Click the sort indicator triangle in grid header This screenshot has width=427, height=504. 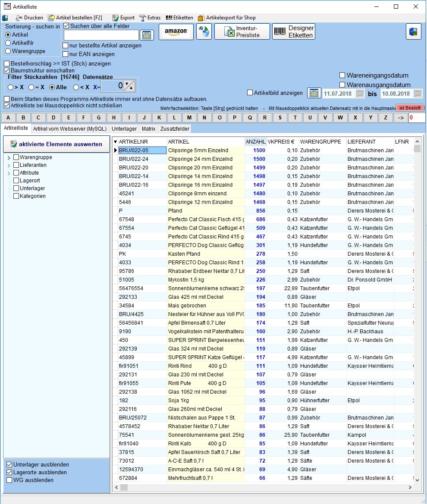(x=116, y=142)
